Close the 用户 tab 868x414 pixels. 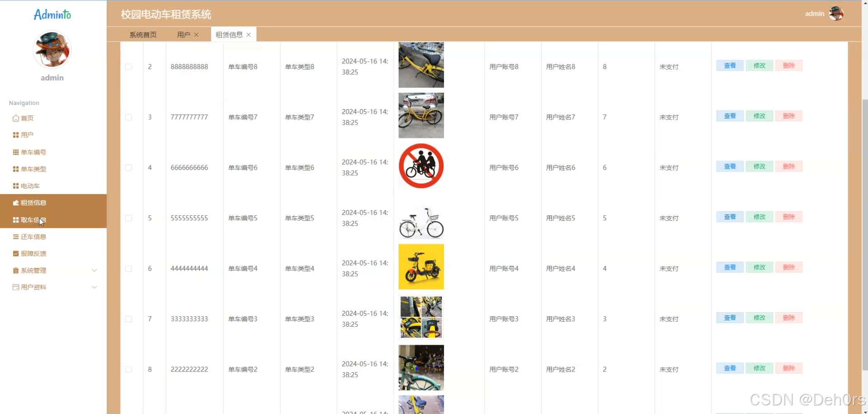tap(196, 35)
